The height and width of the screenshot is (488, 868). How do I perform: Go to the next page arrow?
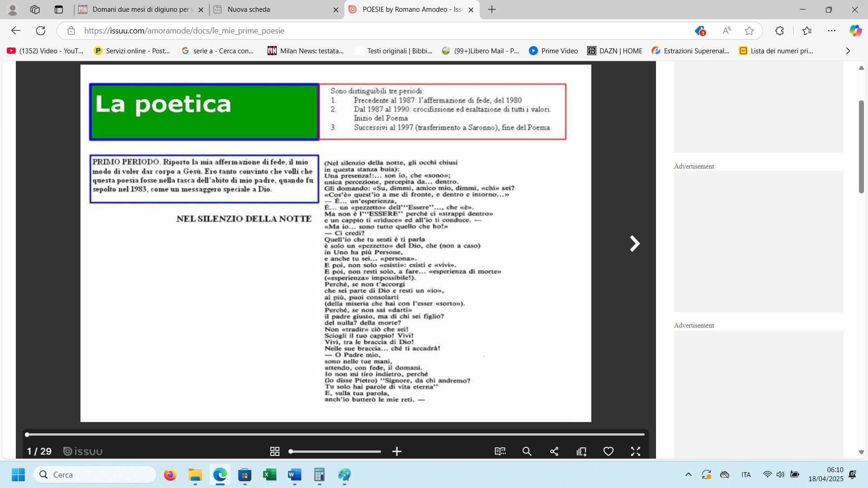click(x=635, y=244)
